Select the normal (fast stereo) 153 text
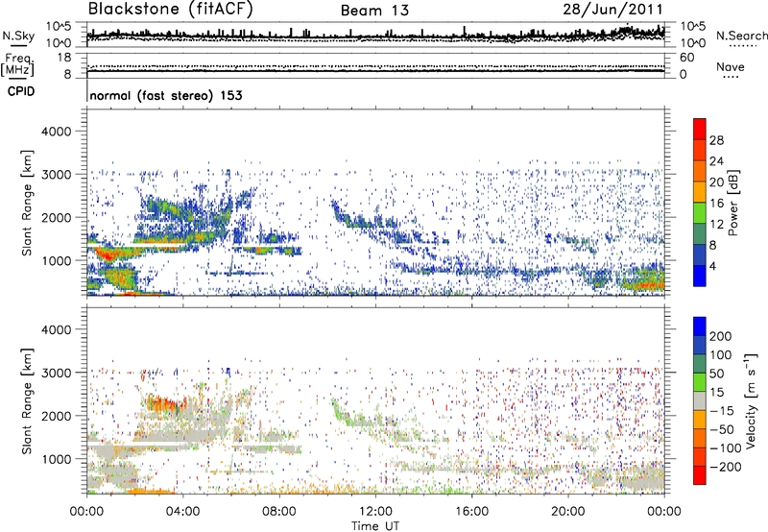768x532 pixels. 166,96
